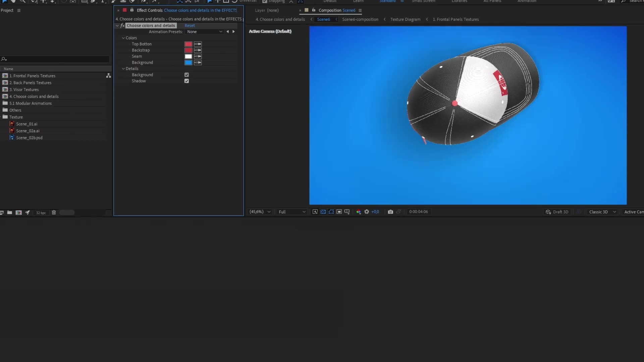Open the Animation Presets dropdown
Viewport: 644px width, 362px height.
click(204, 32)
